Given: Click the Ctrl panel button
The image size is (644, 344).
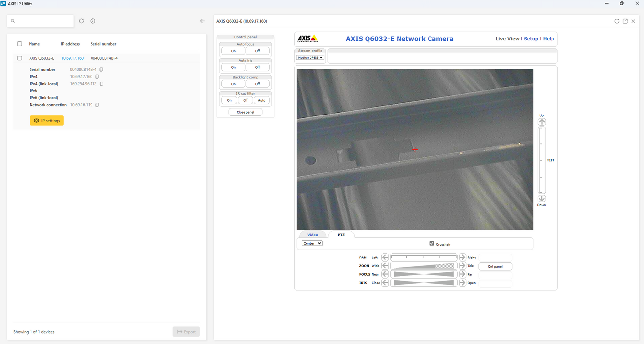Looking at the screenshot, I should point(495,266).
